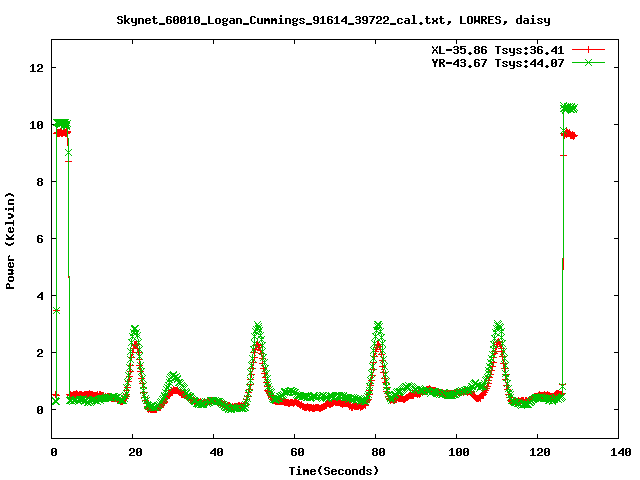The width and height of the screenshot is (640, 480).
Task: Click the y-axis tick label 10
Action: tap(36, 125)
